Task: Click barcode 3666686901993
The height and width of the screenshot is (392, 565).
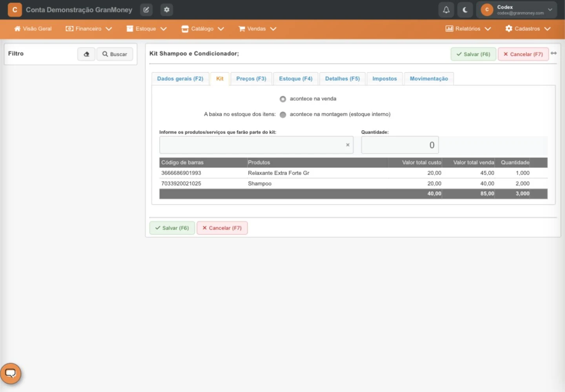Action: [x=181, y=173]
